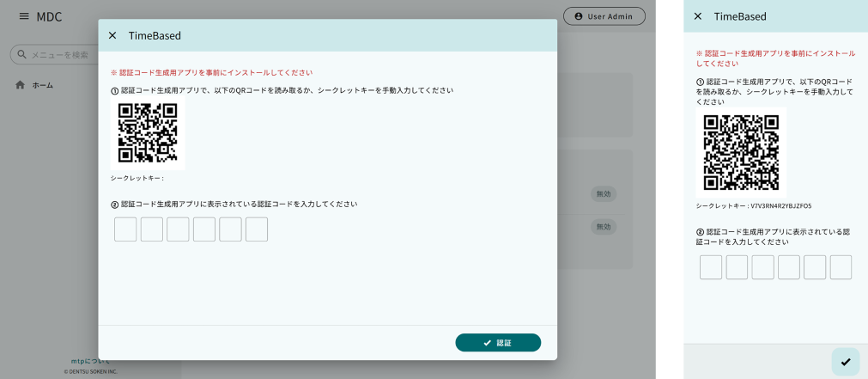Screen dimensions: 868x379
Task: Click the red install-app notice in desktop dialog
Action: pyautogui.click(x=211, y=72)
